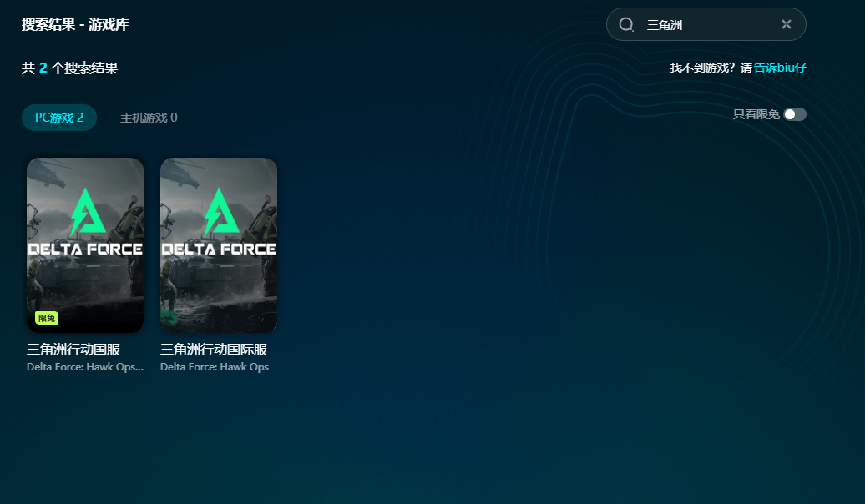Open the 三角洲行动国际服 game cover

(219, 245)
